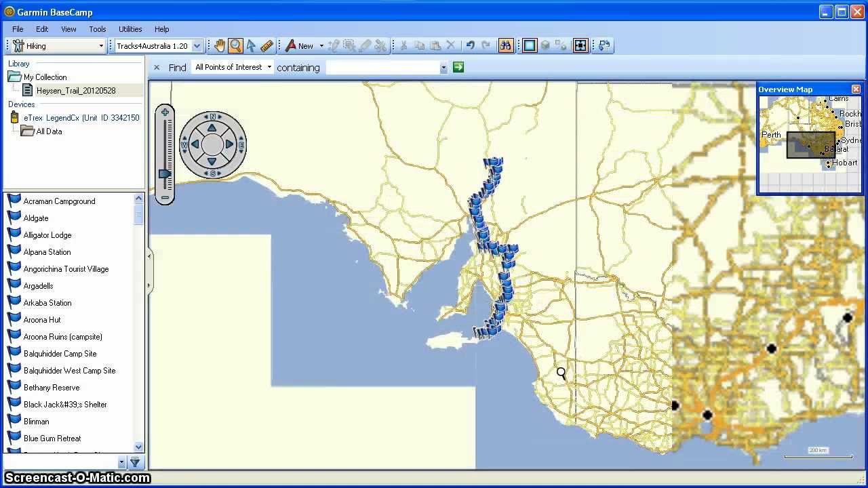Open the Edit menu
Image resolution: width=868 pixels, height=488 pixels.
[x=42, y=29]
